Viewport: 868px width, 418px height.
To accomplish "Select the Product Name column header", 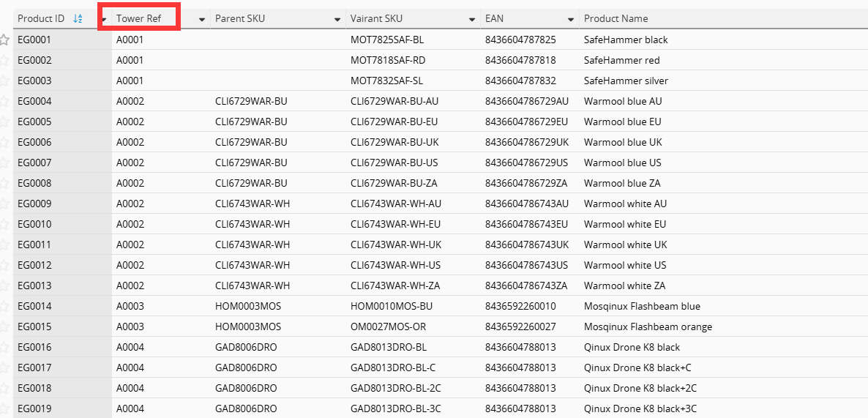I will pos(724,18).
